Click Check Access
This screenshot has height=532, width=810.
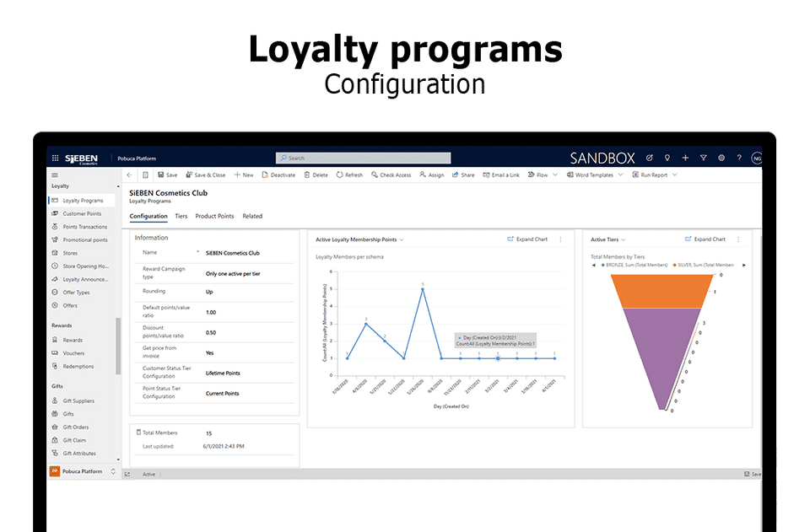(x=391, y=175)
